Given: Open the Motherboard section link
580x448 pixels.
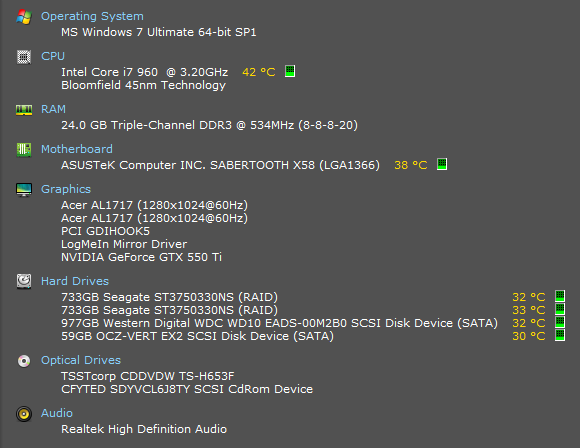Looking at the screenshot, I should (x=77, y=149).
